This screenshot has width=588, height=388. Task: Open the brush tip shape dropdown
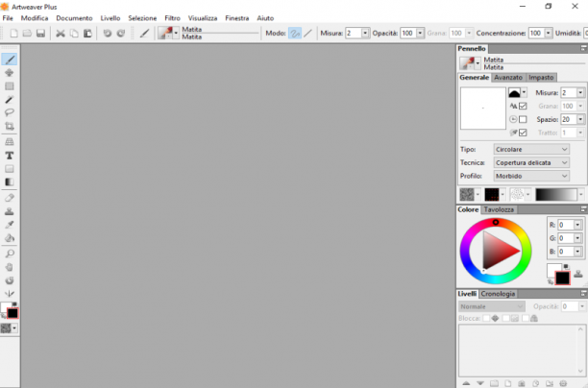pyautogui.click(x=524, y=92)
